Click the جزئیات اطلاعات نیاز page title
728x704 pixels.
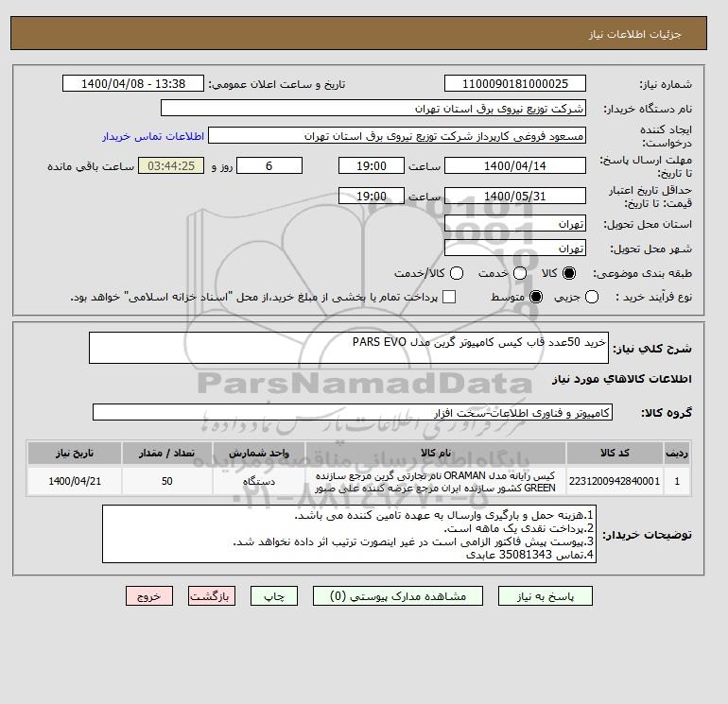coord(634,34)
